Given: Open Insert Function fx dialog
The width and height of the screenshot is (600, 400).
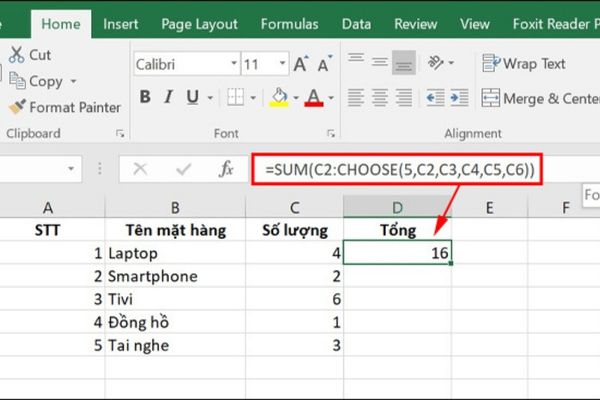Looking at the screenshot, I should pyautogui.click(x=226, y=168).
